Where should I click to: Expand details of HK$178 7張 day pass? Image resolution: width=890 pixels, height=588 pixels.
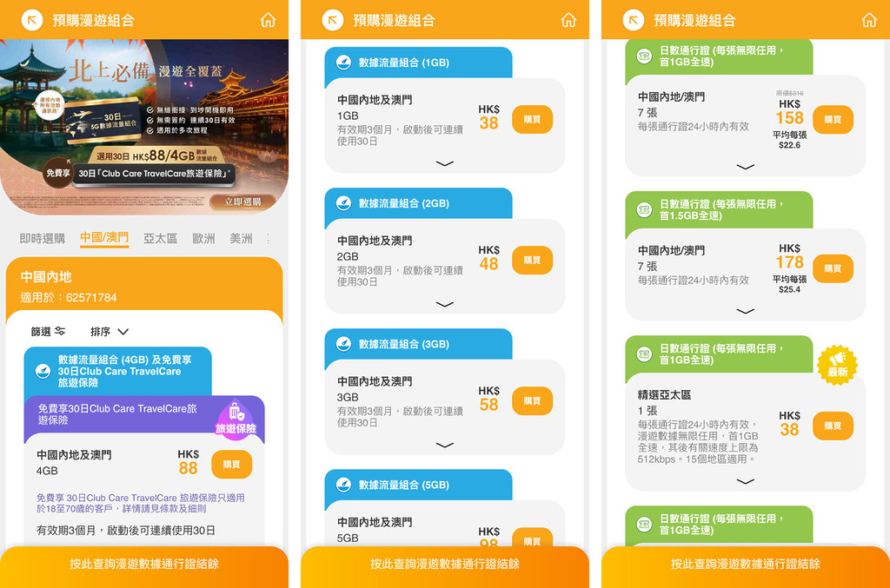point(745,311)
